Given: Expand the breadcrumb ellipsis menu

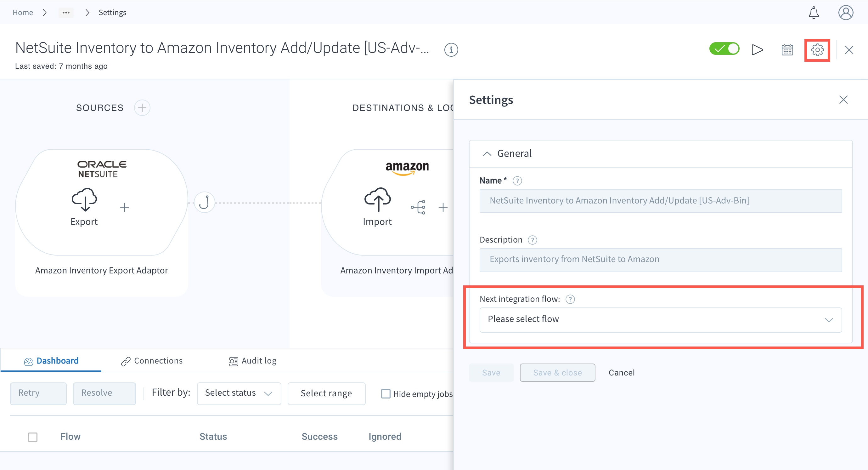Looking at the screenshot, I should [66, 13].
